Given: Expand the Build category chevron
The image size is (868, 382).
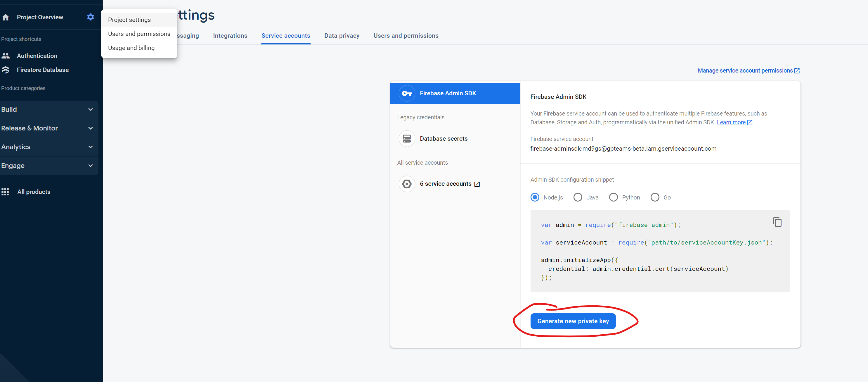Looking at the screenshot, I should click(x=90, y=109).
